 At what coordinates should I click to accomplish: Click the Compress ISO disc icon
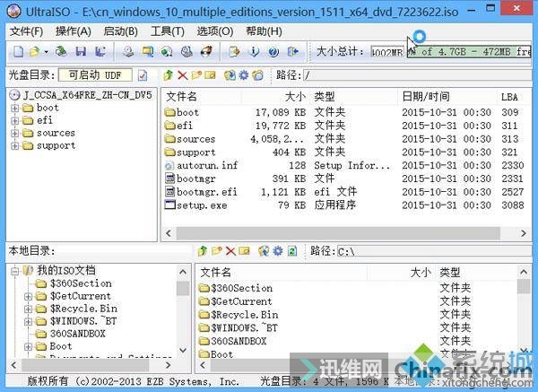coord(187,52)
